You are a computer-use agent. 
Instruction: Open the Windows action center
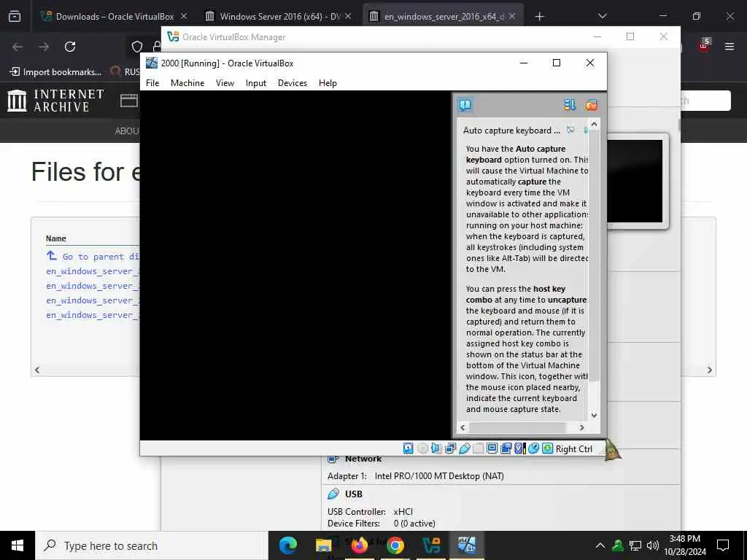click(723, 545)
